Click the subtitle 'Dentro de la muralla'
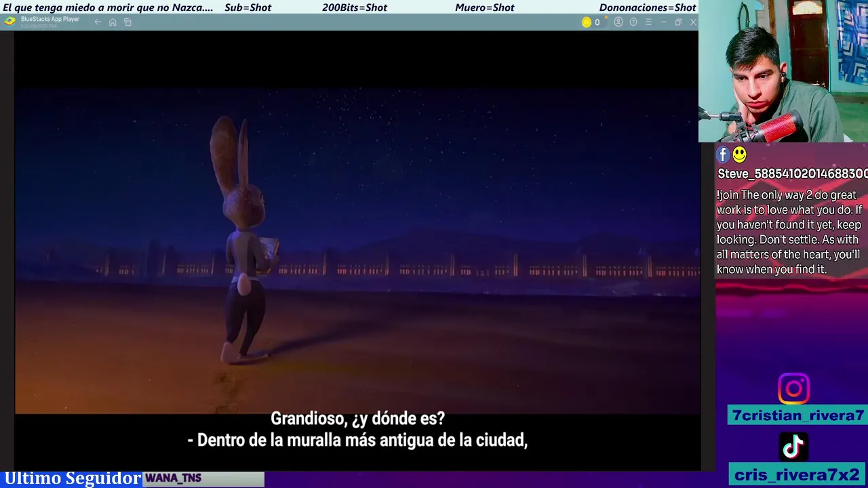Image resolution: width=868 pixels, height=488 pixels. pyautogui.click(x=357, y=440)
